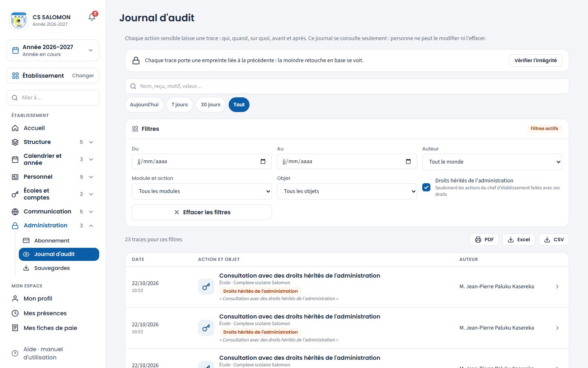
Task: Open Mes fiches de paie page
Action: pyautogui.click(x=53, y=328)
